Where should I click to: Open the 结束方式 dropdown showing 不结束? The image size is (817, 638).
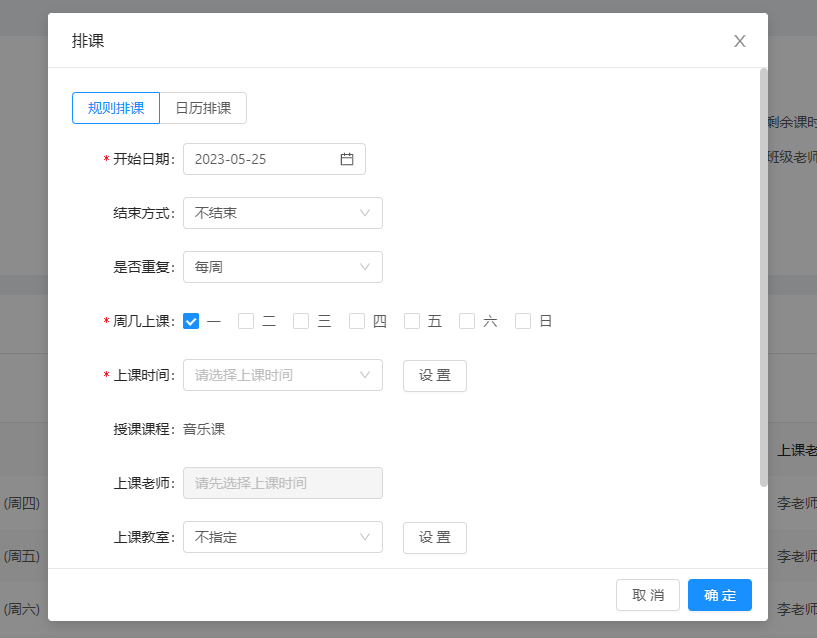(283, 213)
